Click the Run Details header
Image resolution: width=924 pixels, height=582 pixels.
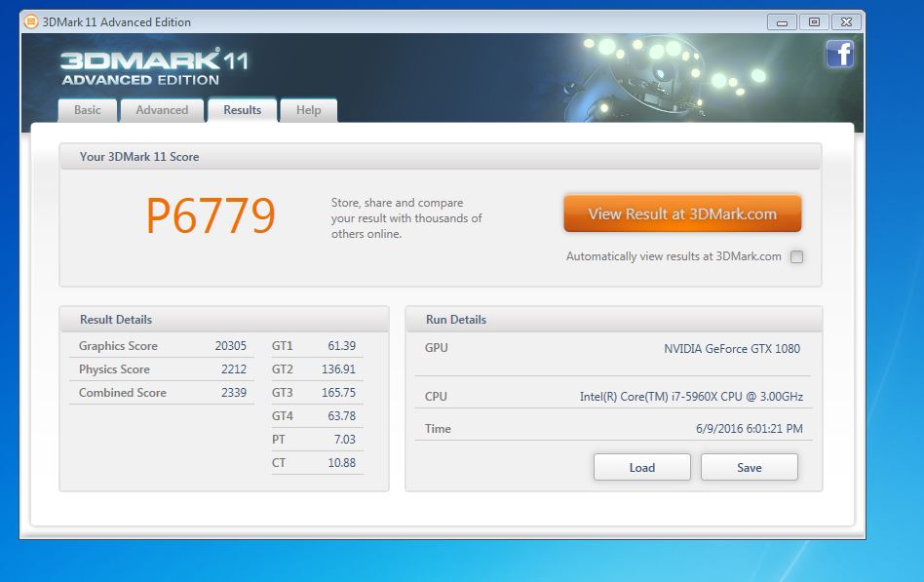click(456, 320)
